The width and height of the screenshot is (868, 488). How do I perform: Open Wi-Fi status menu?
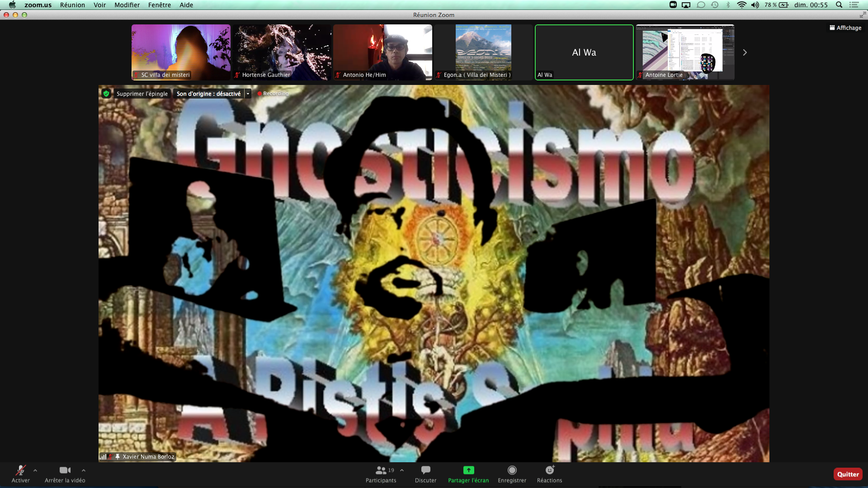[741, 5]
